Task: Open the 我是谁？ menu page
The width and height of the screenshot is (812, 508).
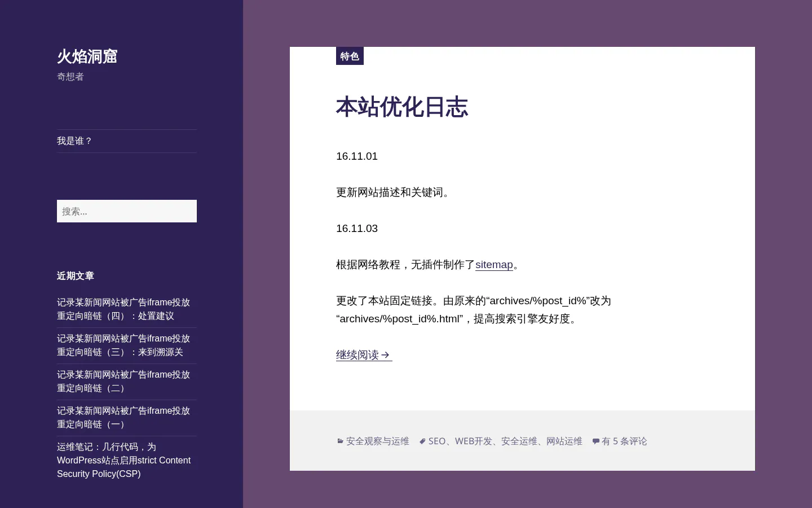Action: [x=74, y=141]
